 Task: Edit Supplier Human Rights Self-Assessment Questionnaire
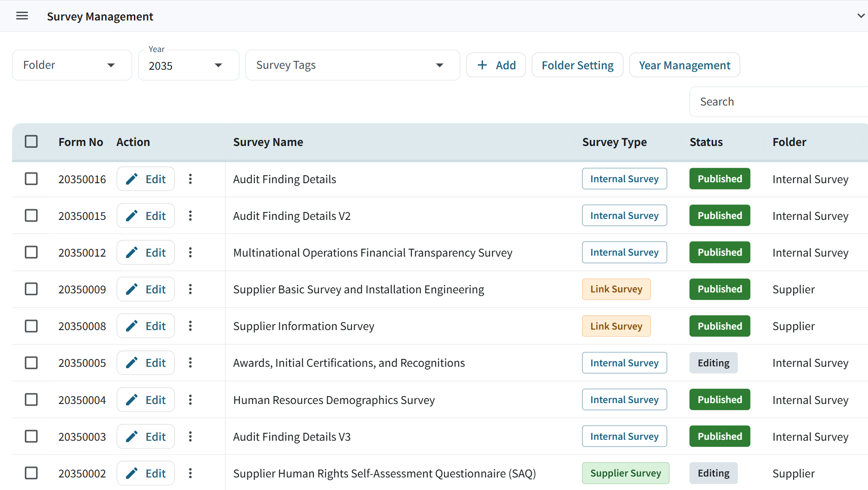pos(146,473)
